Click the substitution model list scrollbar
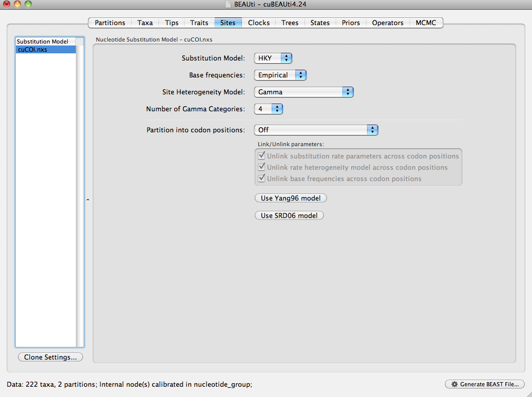This screenshot has width=532, height=397. point(80,196)
